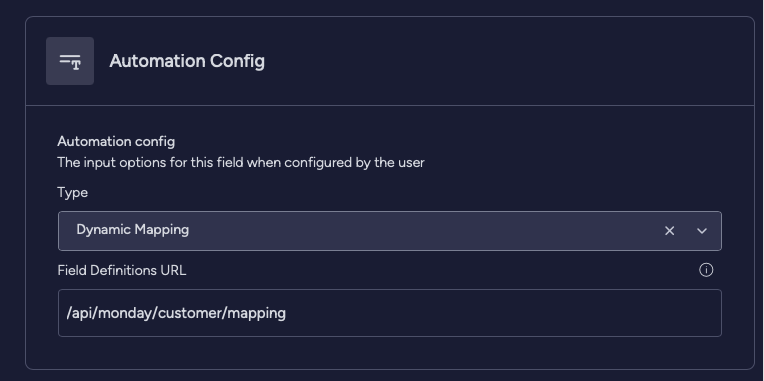The height and width of the screenshot is (381, 764).
Task: Click the Dynamic Mapping selected value text
Action: pos(133,229)
